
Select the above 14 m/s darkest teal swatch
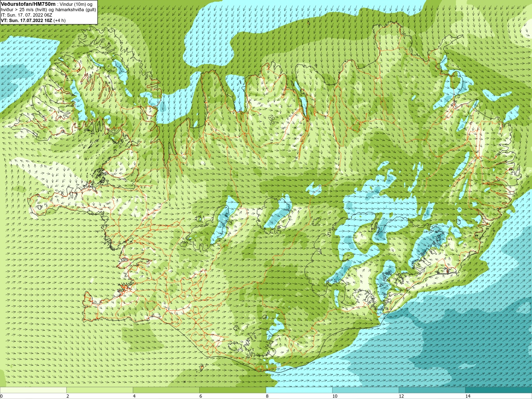pyautogui.click(x=499, y=390)
